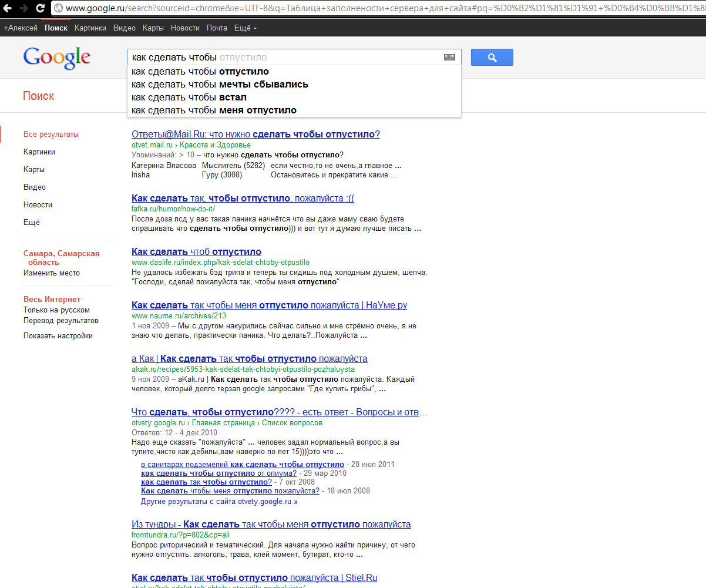Open Новости in the top black bar

pos(186,28)
